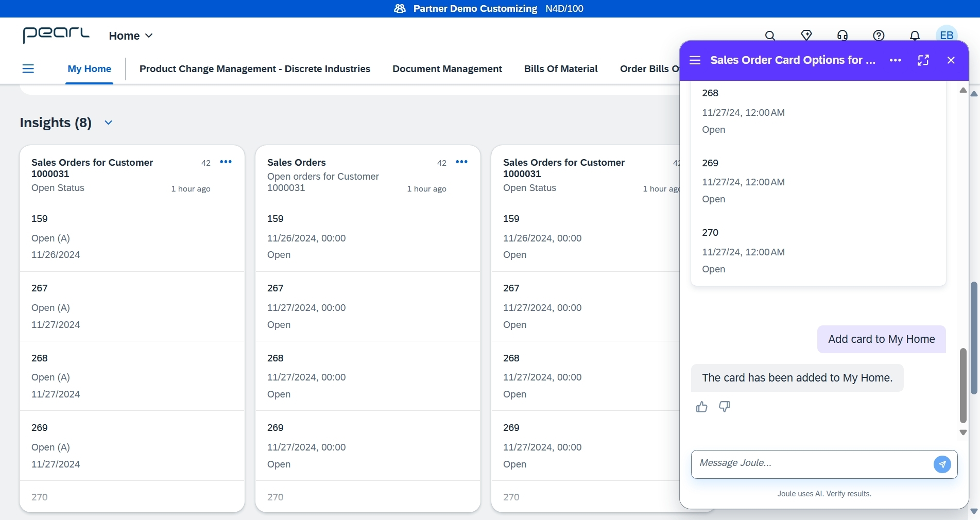Open the Bills Of Material tab
980x520 pixels.
(x=561, y=69)
